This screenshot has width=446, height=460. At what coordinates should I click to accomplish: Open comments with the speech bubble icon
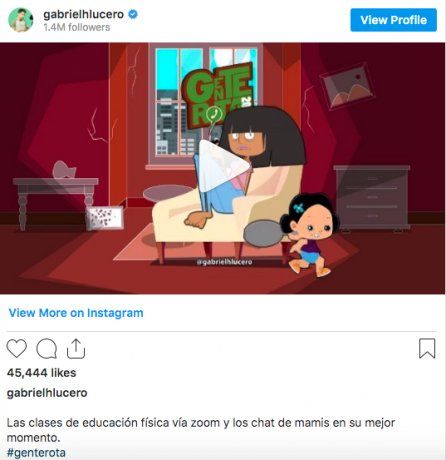pos(46,349)
